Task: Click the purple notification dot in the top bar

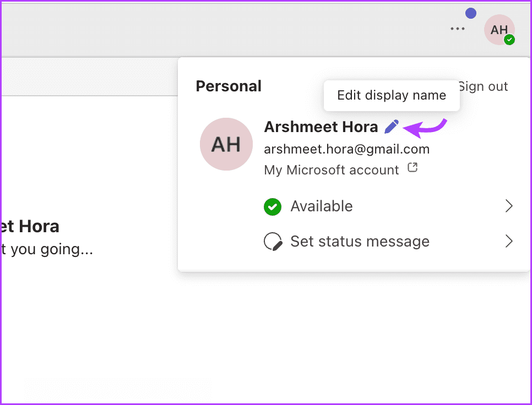Action: coord(470,13)
